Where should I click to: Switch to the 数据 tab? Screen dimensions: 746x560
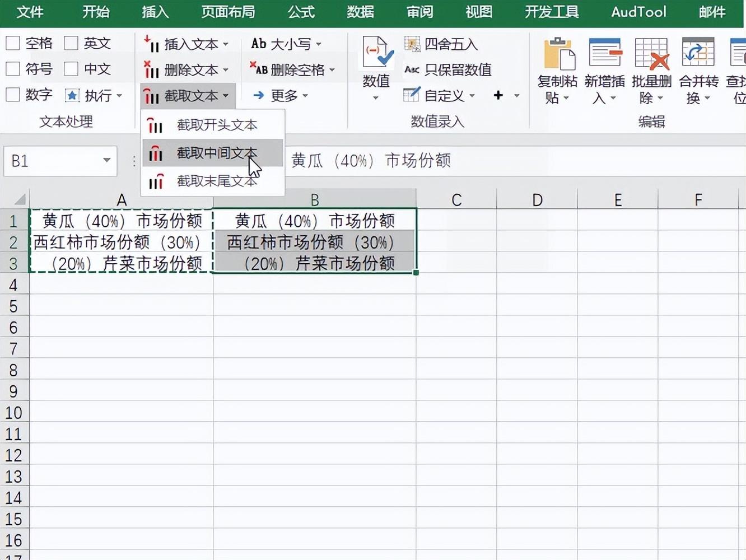[360, 12]
